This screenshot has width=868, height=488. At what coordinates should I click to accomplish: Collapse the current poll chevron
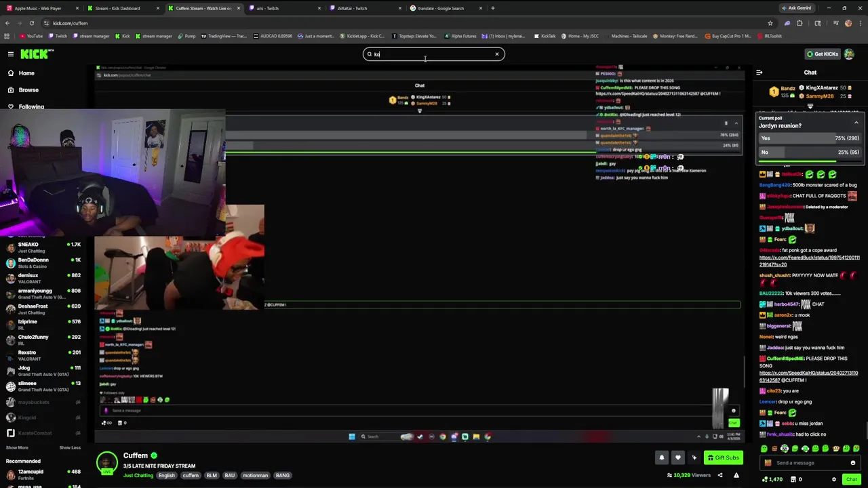tap(856, 123)
